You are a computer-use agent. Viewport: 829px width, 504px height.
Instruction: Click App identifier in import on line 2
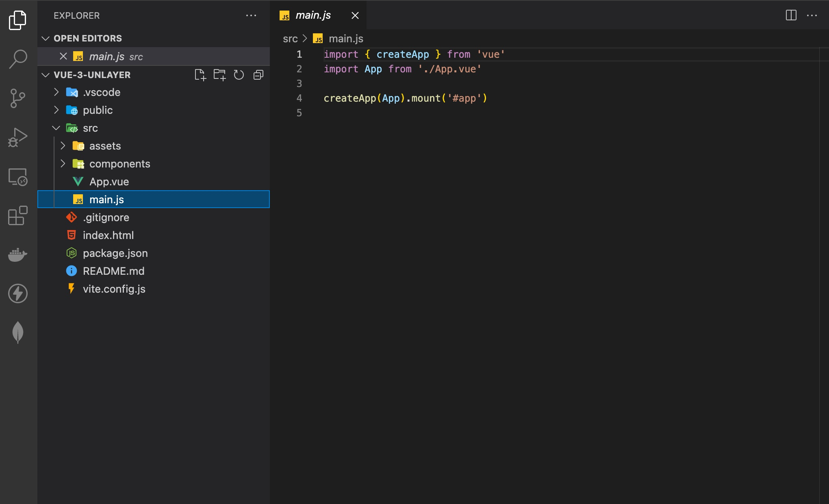click(373, 69)
